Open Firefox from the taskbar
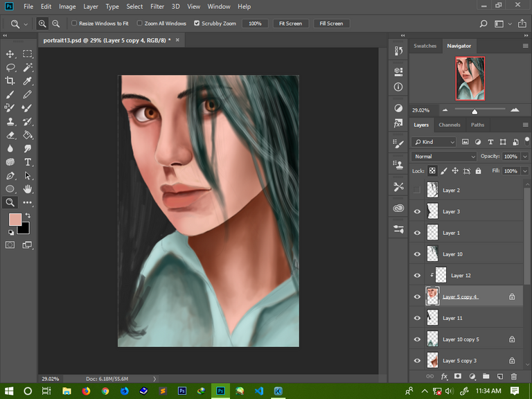The width and height of the screenshot is (532, 399). (86, 391)
